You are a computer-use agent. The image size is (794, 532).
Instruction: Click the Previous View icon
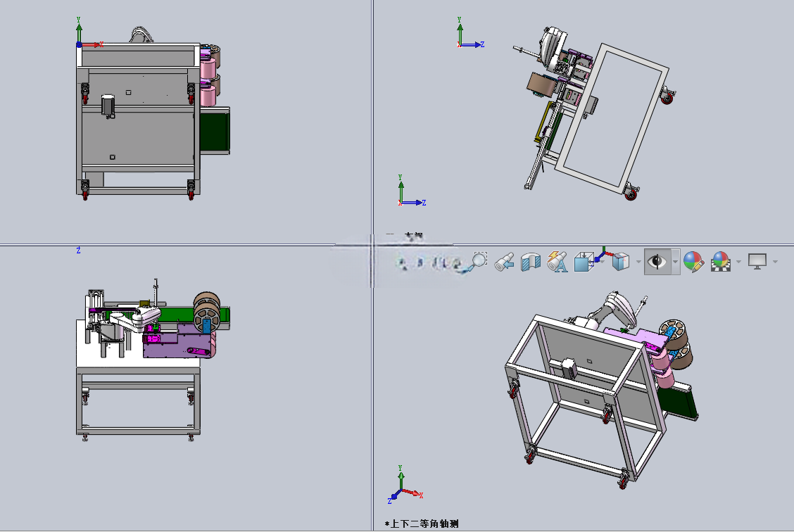(505, 262)
